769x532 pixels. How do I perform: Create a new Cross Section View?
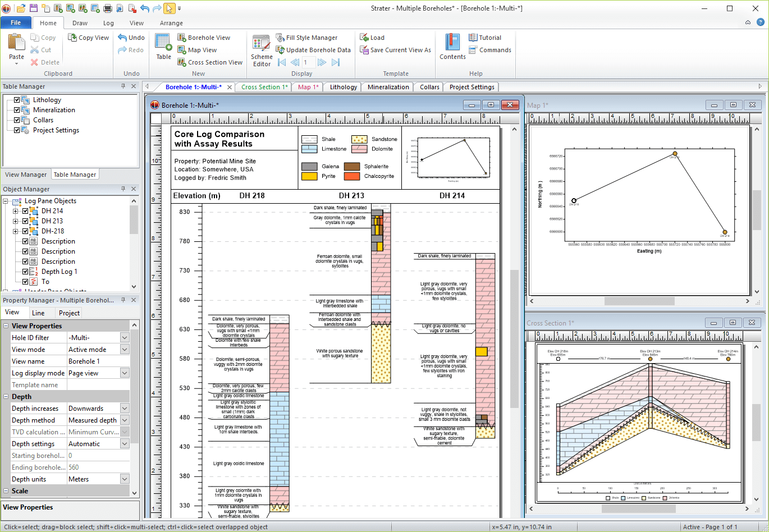[210, 62]
